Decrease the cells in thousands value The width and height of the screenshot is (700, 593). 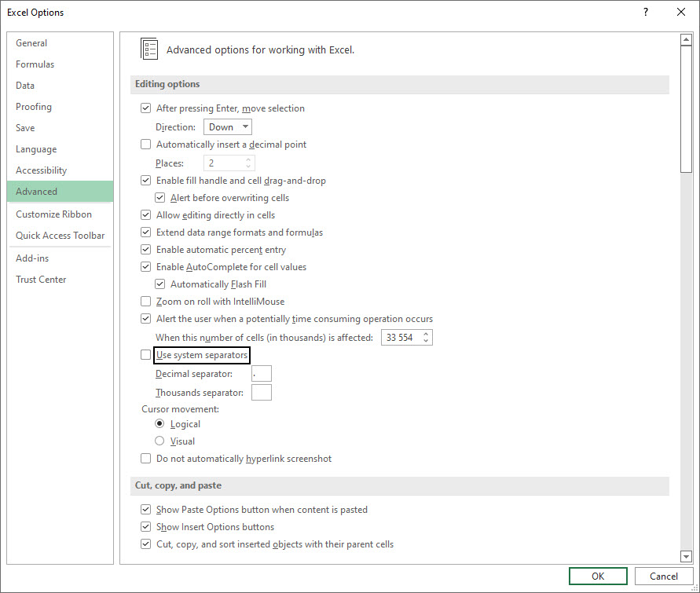pyautogui.click(x=426, y=341)
